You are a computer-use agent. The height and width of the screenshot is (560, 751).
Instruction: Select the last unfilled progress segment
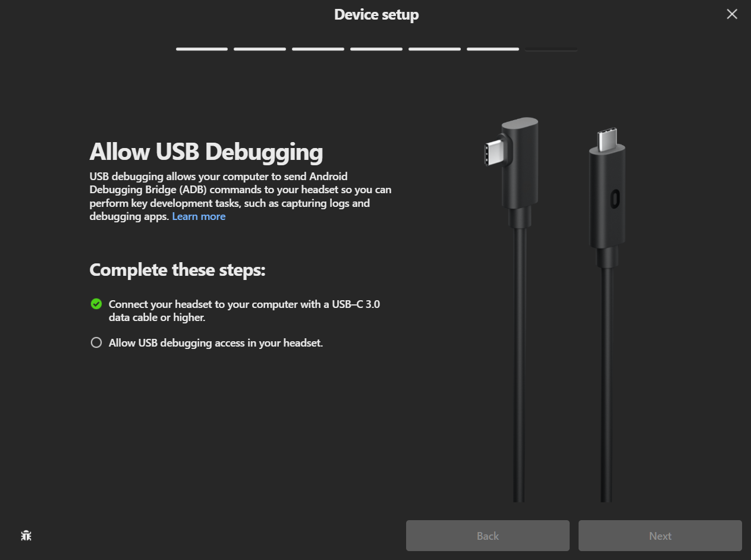[x=551, y=49]
